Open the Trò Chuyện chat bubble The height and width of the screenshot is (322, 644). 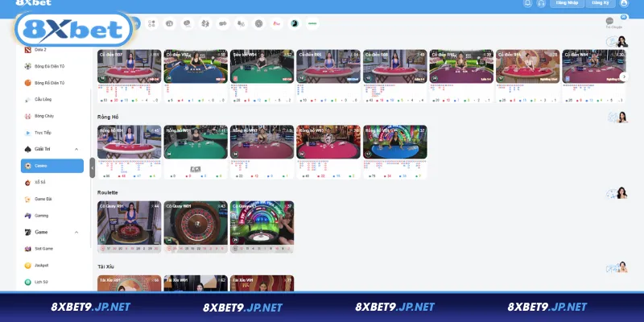pos(610,22)
